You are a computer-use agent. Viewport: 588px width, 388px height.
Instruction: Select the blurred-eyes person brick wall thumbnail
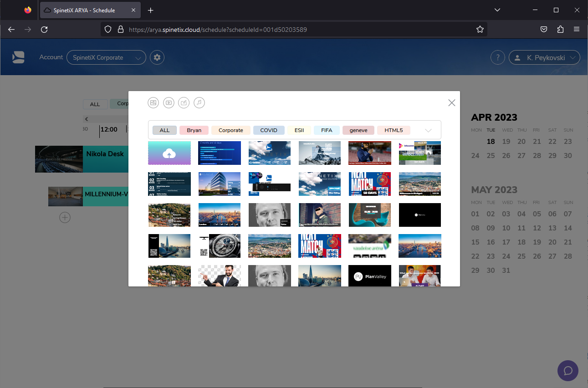(x=320, y=215)
